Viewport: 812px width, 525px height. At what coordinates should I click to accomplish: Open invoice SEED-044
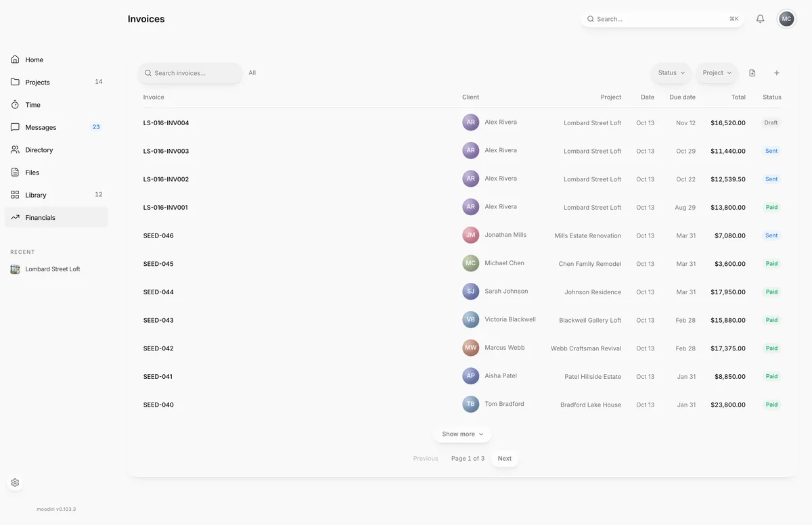click(158, 292)
